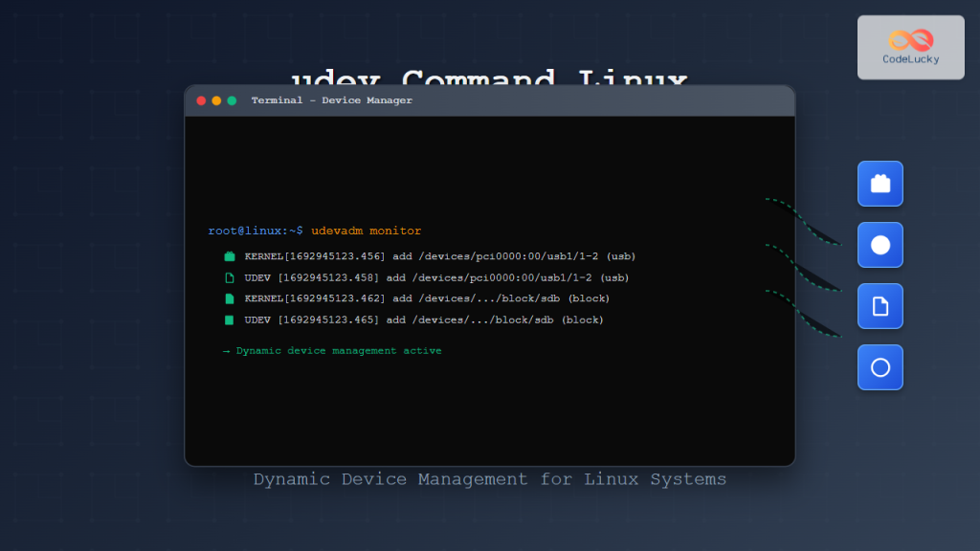Enable the red traffic light control
This screenshot has width=980, height=551.
(x=200, y=99)
